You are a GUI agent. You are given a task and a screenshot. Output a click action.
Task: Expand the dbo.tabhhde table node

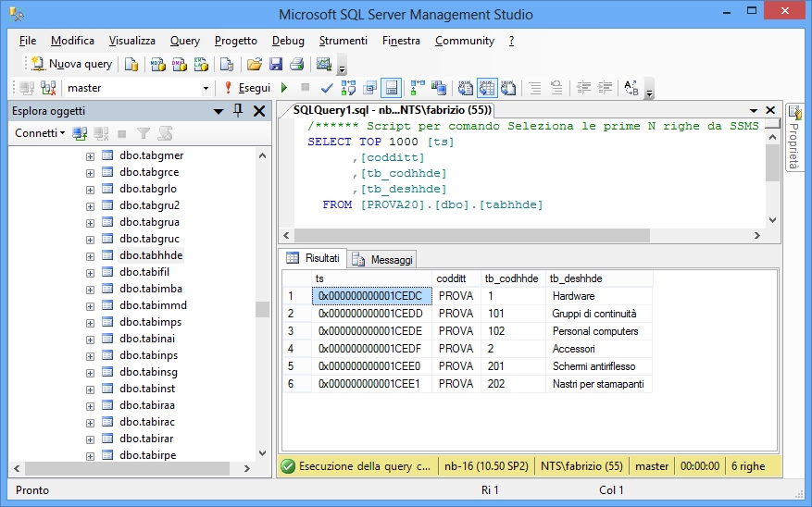point(90,255)
